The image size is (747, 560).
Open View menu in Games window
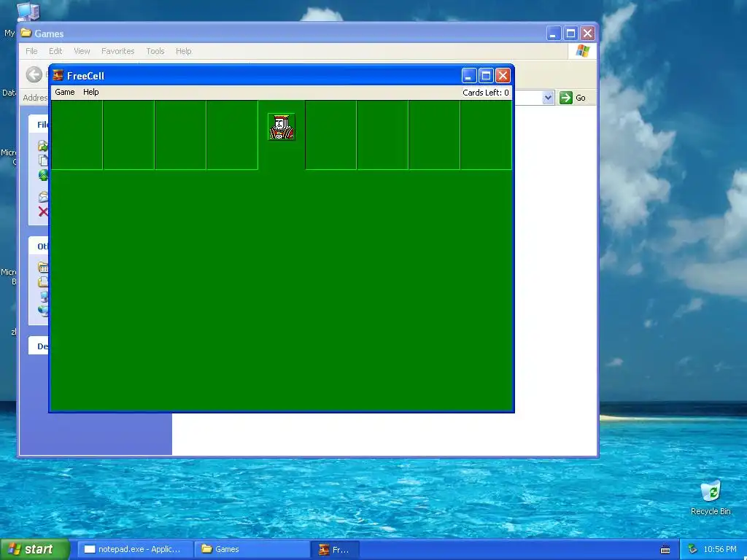[x=82, y=52]
